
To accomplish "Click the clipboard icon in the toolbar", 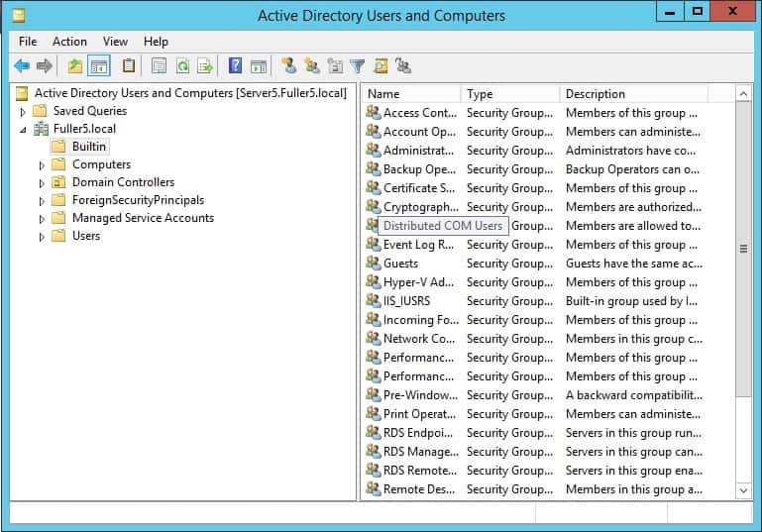I will (129, 65).
